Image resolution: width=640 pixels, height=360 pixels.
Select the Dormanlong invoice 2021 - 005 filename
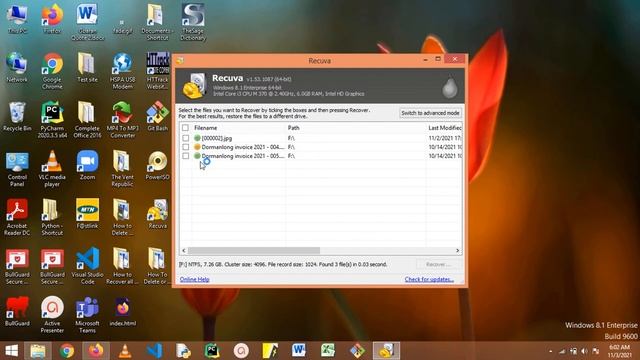[243, 156]
